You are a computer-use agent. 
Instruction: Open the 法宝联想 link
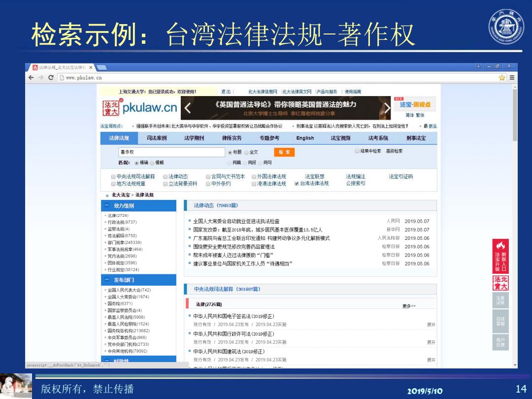(x=314, y=176)
